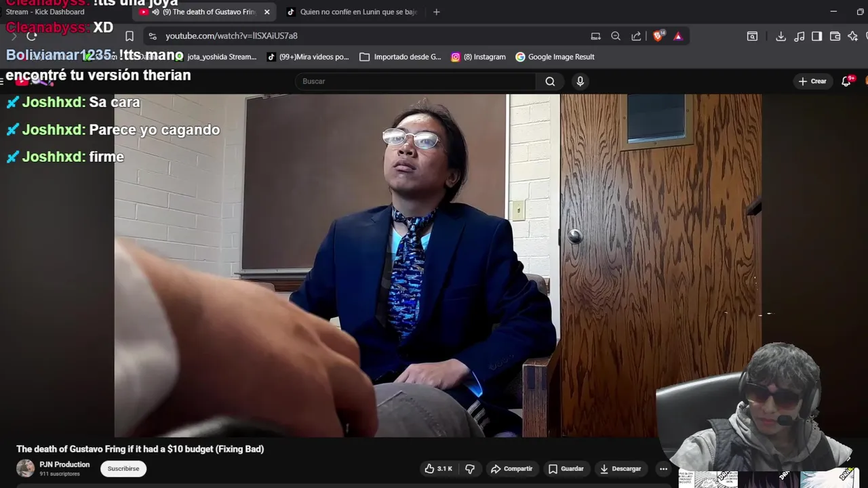Open the PJN Production channel name link
This screenshot has width=868, height=488.
pos(64,464)
